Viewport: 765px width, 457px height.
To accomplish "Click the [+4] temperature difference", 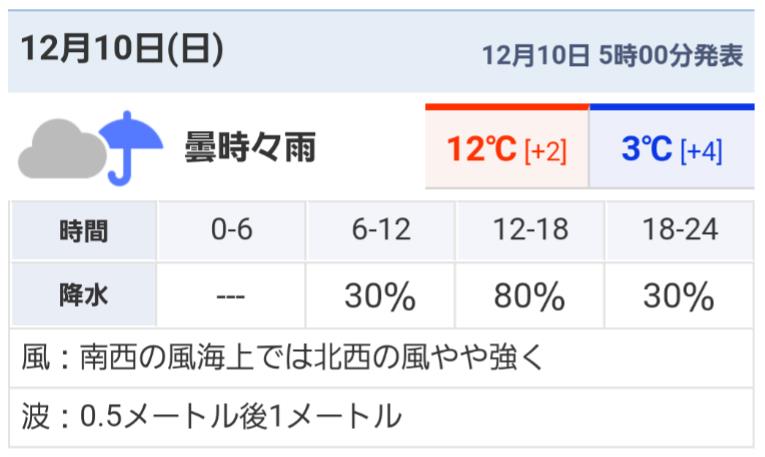I will click(701, 150).
